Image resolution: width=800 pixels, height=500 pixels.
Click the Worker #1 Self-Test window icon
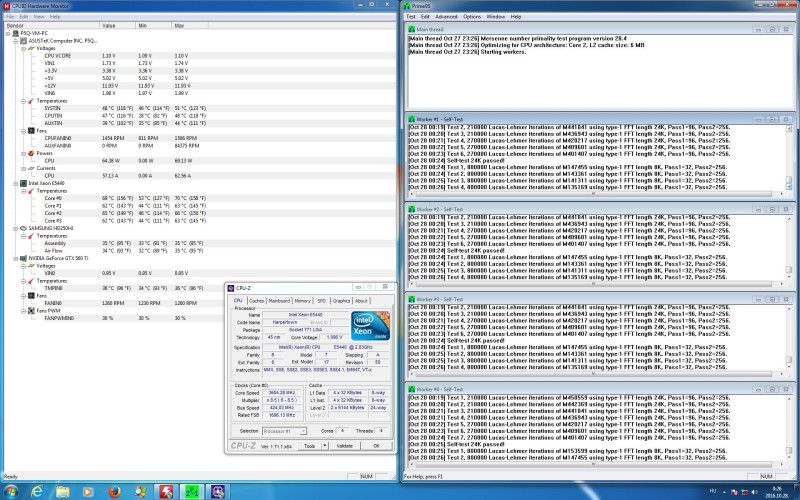click(412, 119)
